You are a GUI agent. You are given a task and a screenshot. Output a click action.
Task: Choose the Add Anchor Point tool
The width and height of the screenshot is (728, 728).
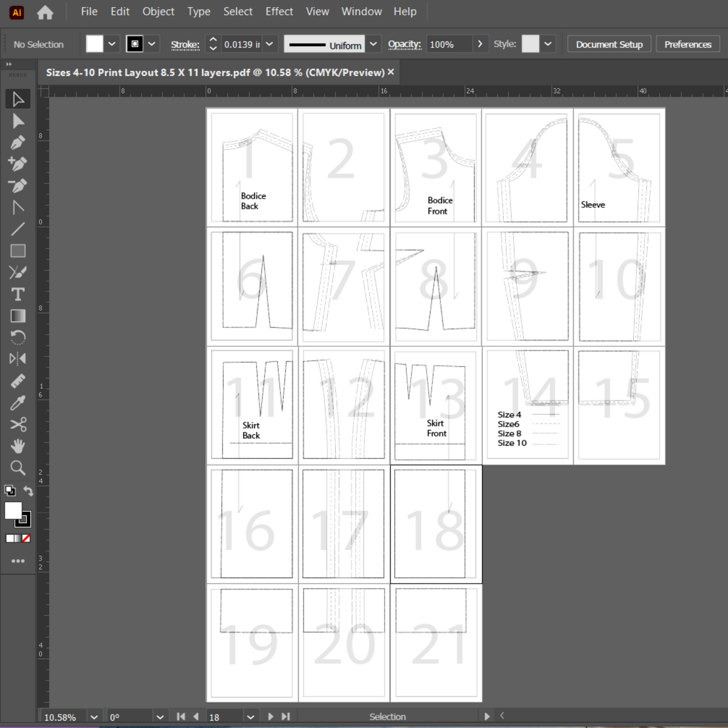[x=18, y=164]
